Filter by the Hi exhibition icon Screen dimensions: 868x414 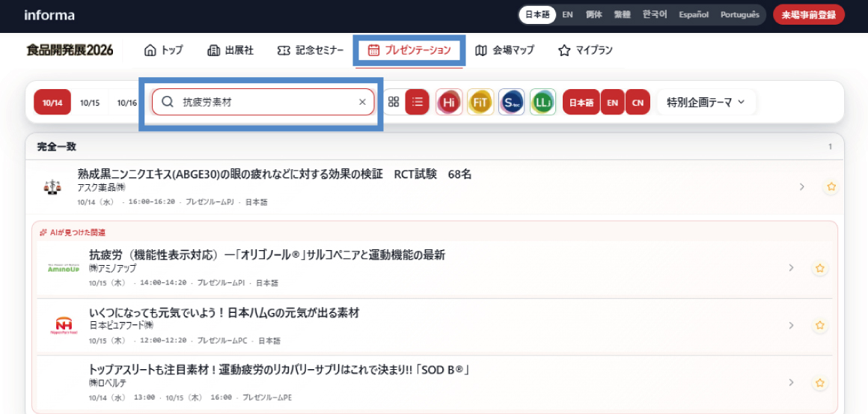point(449,102)
